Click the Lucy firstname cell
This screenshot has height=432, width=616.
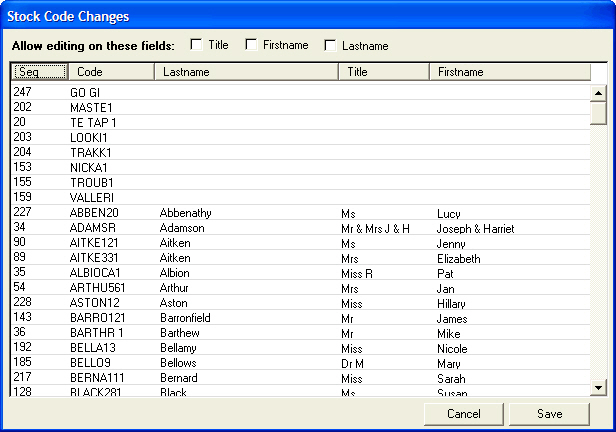pyautogui.click(x=449, y=214)
